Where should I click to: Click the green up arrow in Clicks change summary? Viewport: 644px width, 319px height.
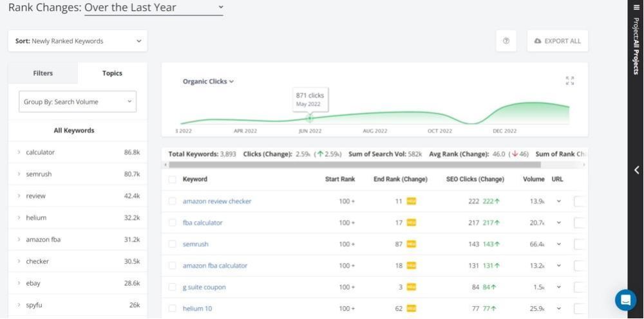click(x=320, y=154)
